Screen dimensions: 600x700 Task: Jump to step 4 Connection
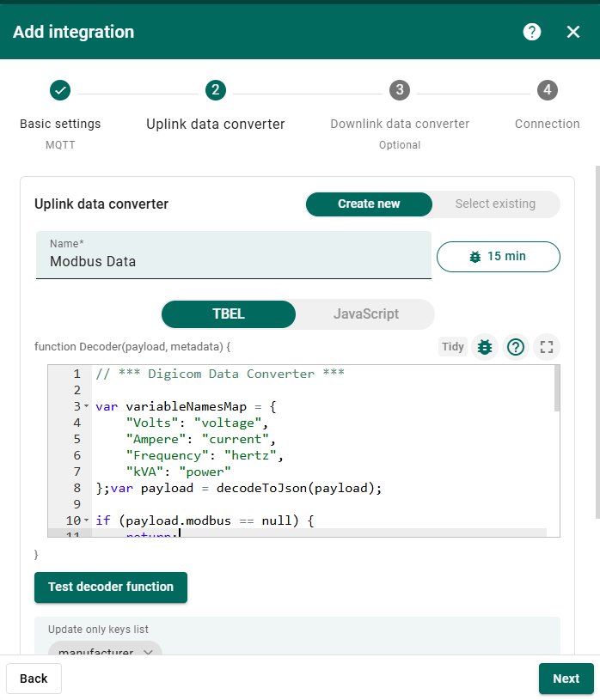[x=548, y=90]
